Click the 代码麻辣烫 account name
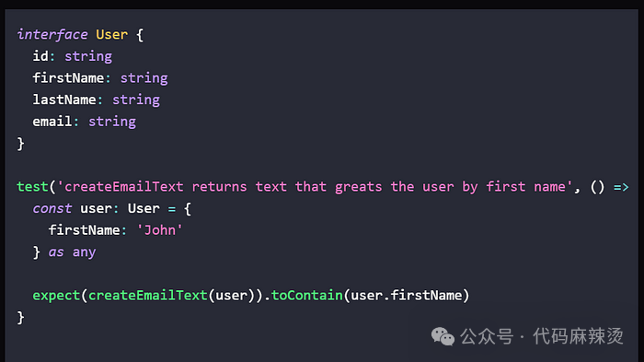644x362 pixels. (x=579, y=336)
